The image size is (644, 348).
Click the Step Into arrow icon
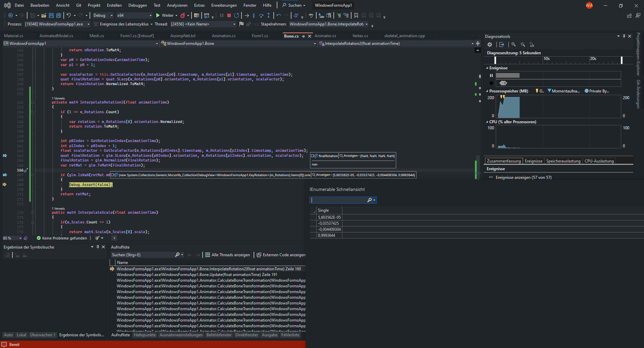point(254,15)
